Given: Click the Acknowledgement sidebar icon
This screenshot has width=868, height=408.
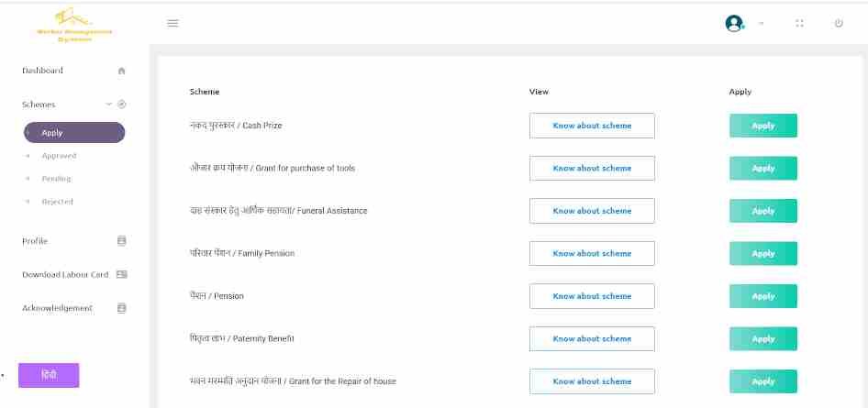Looking at the screenshot, I should [122, 308].
